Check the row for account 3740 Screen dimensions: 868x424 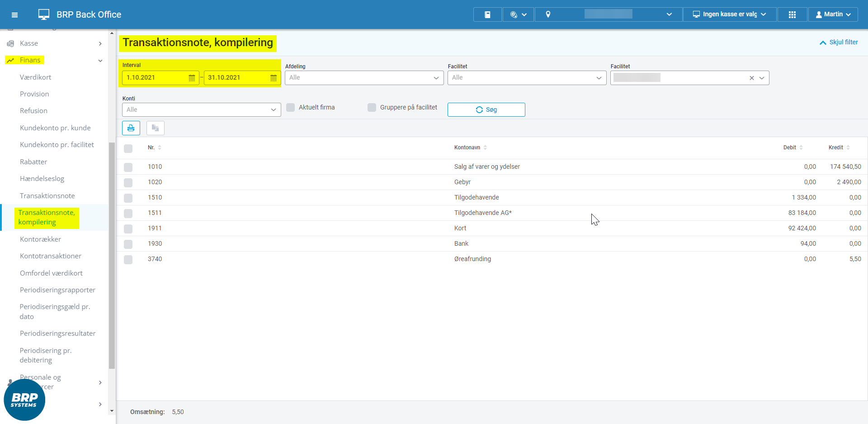[x=128, y=259]
